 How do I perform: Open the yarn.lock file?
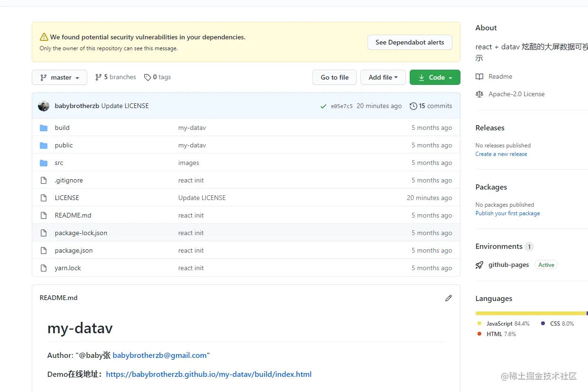pyautogui.click(x=68, y=268)
